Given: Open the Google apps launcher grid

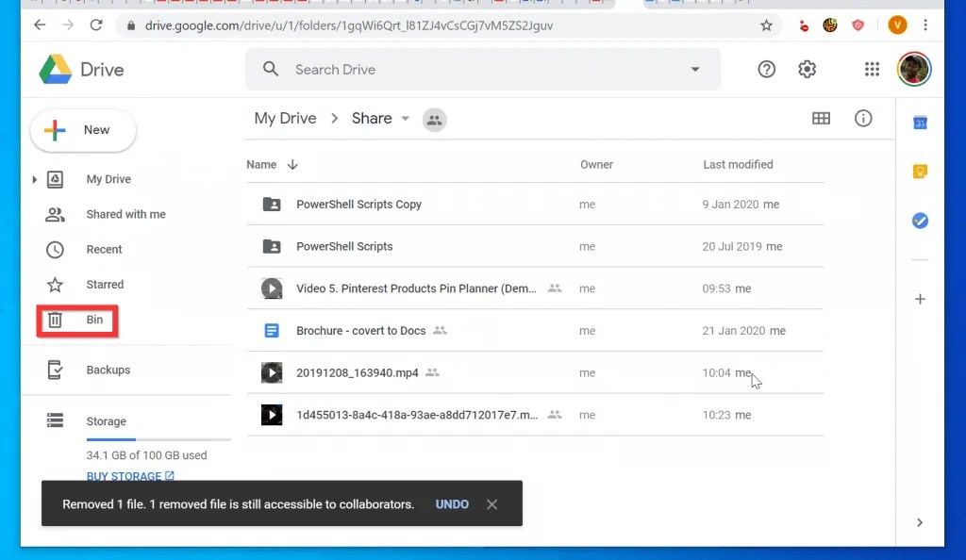Looking at the screenshot, I should (872, 69).
